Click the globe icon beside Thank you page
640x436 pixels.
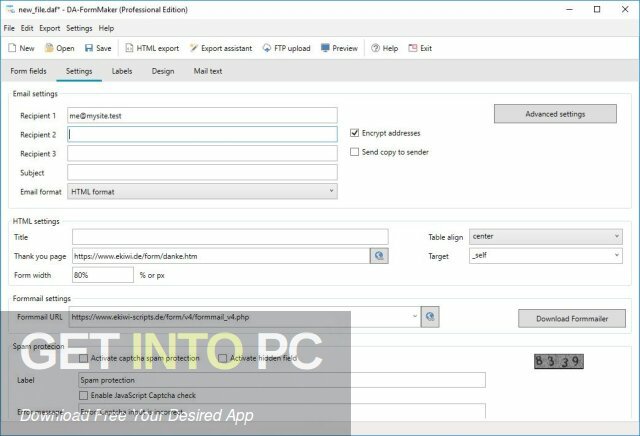[x=379, y=256]
